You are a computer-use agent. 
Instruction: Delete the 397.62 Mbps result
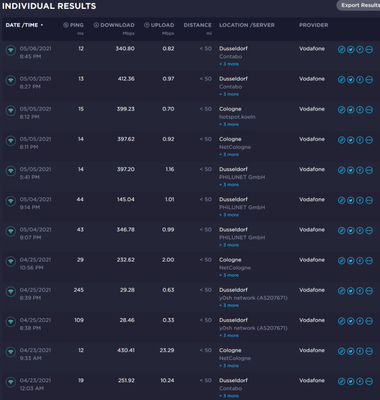[x=369, y=140]
